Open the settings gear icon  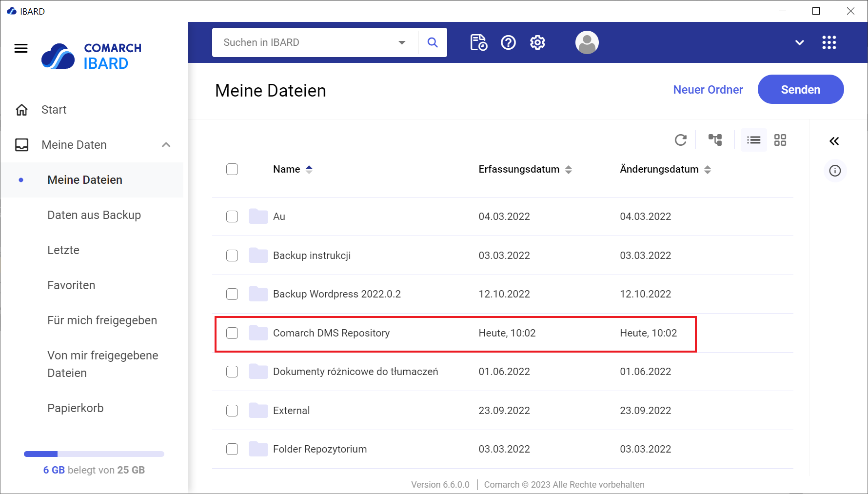point(537,42)
